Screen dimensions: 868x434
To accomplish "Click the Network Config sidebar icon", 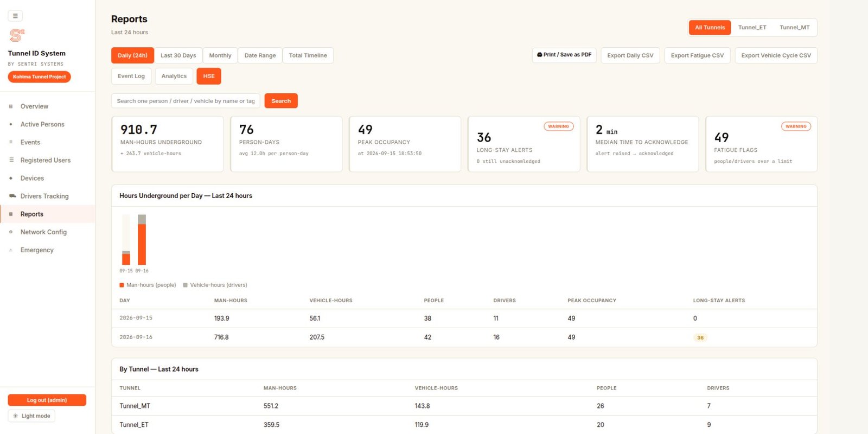I will tap(11, 232).
